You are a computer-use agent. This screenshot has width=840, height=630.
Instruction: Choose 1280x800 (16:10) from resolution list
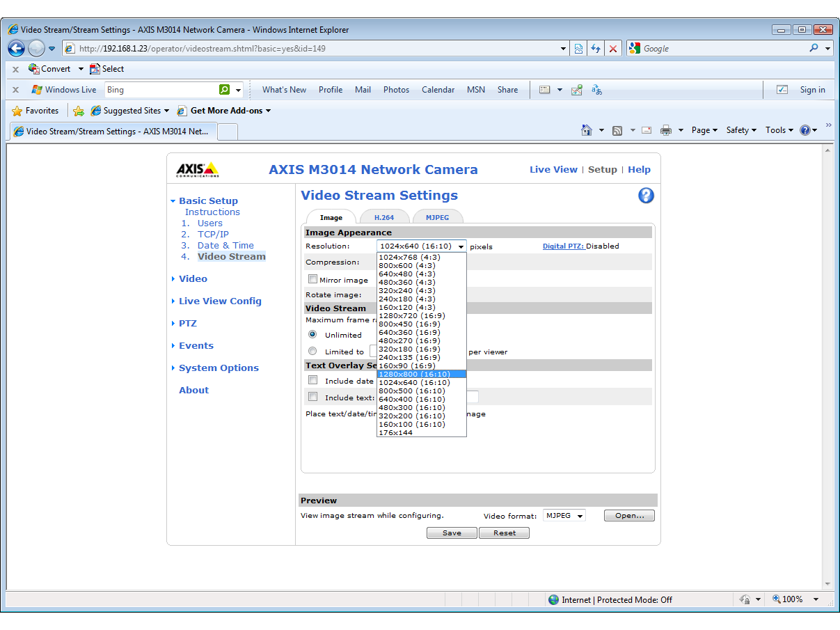point(414,375)
